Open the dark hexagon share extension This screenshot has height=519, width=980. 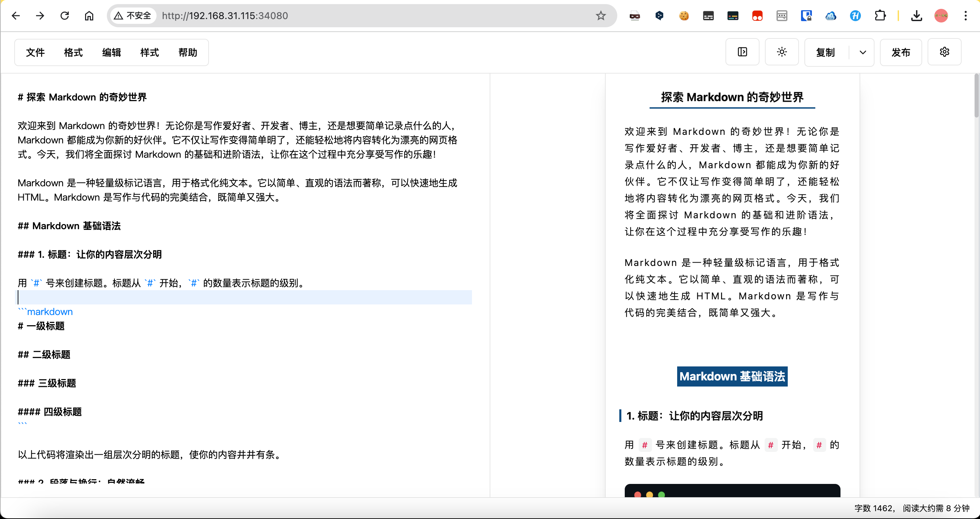point(659,16)
